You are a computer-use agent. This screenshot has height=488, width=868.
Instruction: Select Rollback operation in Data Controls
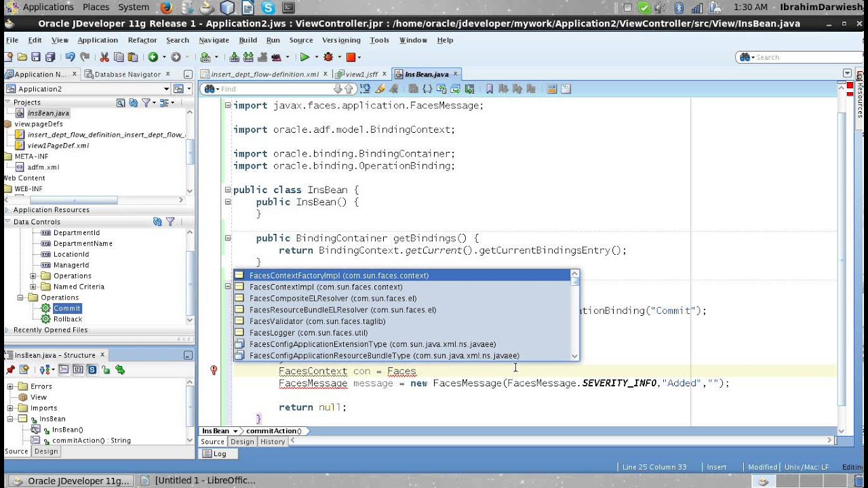pos(68,319)
